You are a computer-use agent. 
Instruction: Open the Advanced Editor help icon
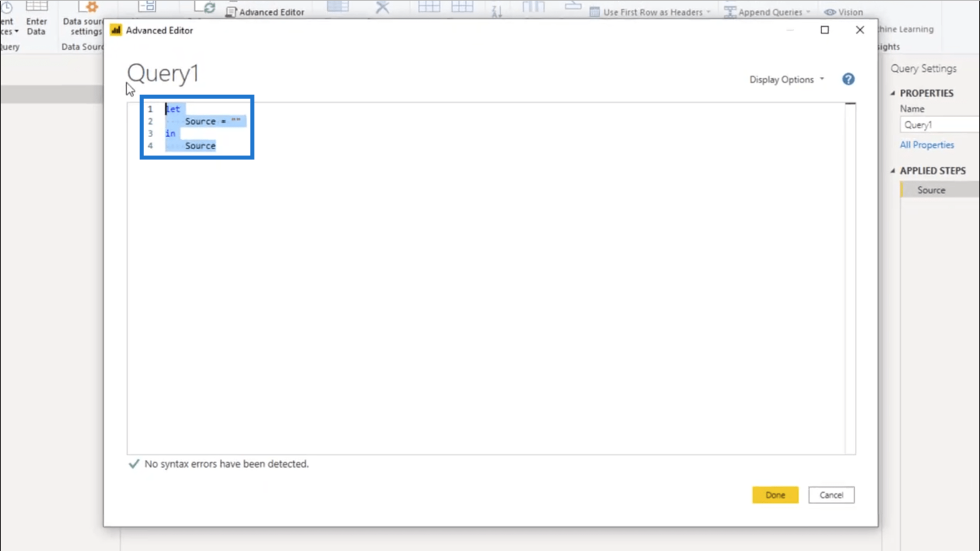(848, 79)
